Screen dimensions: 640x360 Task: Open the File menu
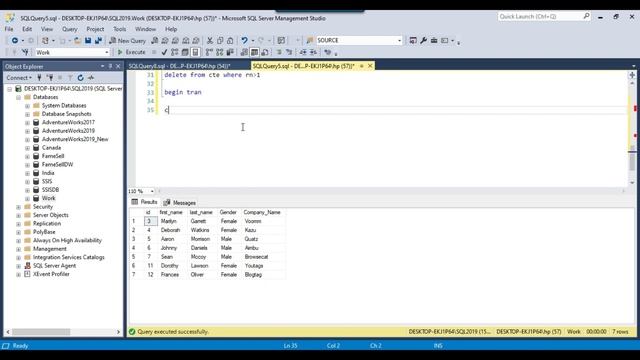pos(9,29)
